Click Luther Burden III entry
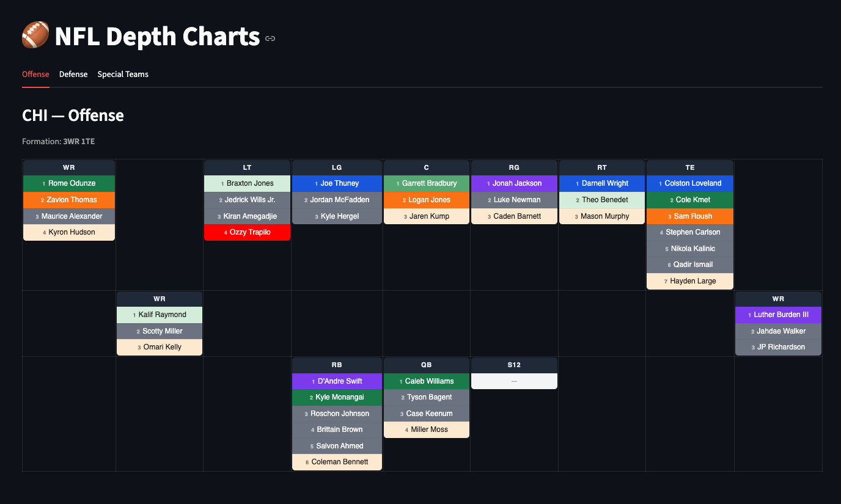 778,315
